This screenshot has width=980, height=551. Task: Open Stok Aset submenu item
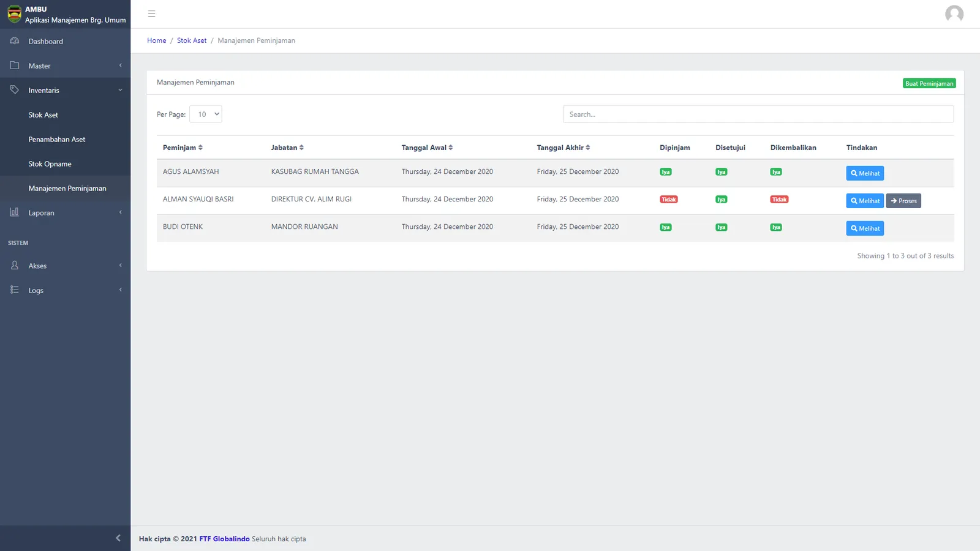click(x=65, y=114)
